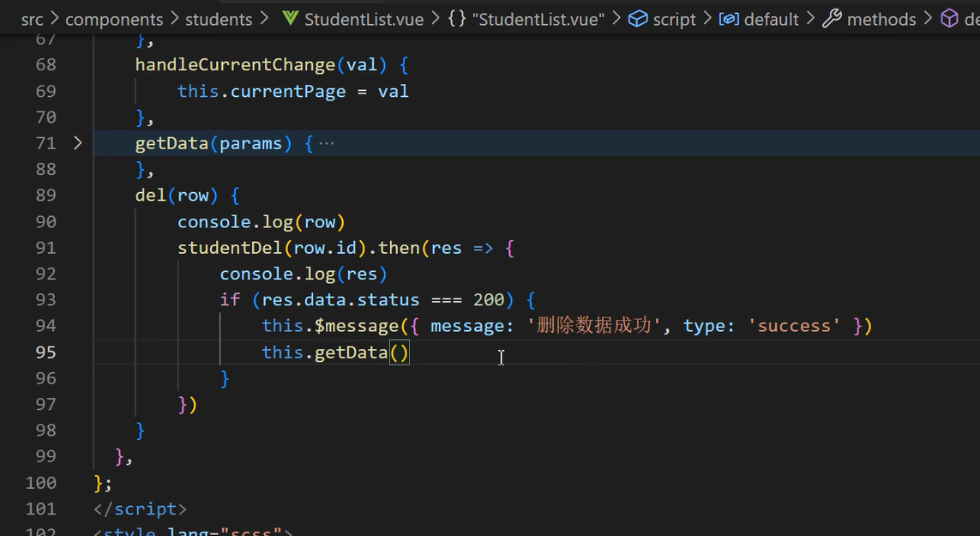Click line number 89 in the gutter
Viewport: 980px width, 536px height.
45,196
